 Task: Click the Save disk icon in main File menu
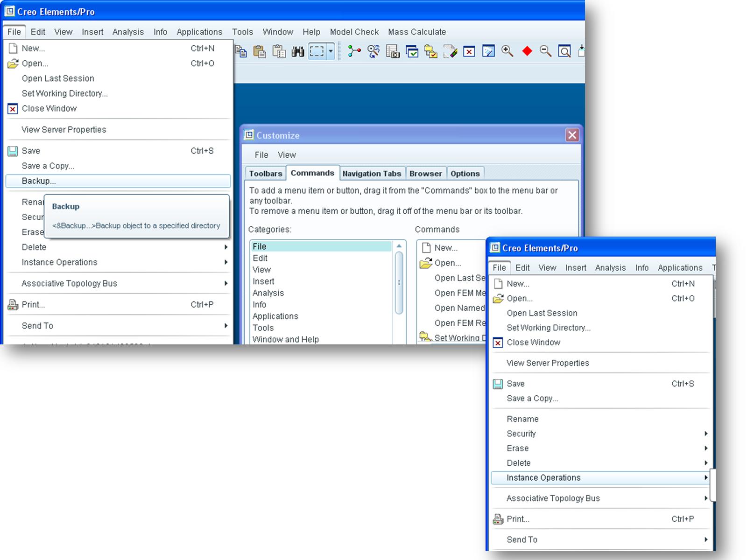coord(13,151)
